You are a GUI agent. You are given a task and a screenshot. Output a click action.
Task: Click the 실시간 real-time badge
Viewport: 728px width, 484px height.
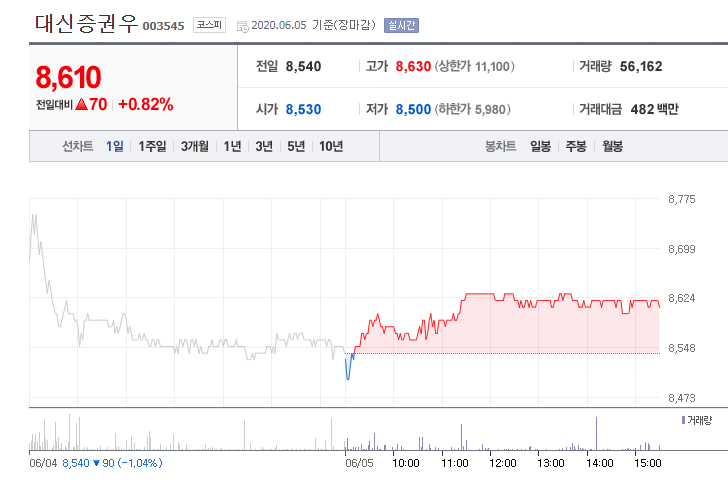tap(401, 25)
